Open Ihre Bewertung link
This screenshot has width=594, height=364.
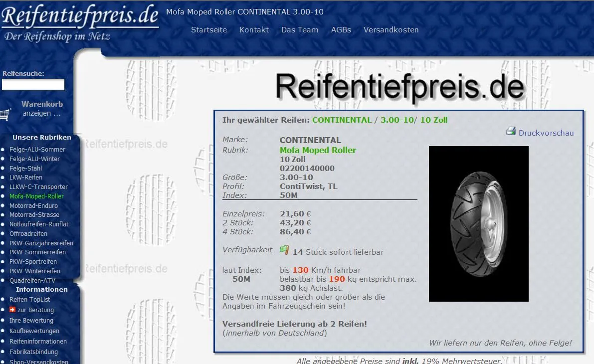click(x=31, y=321)
